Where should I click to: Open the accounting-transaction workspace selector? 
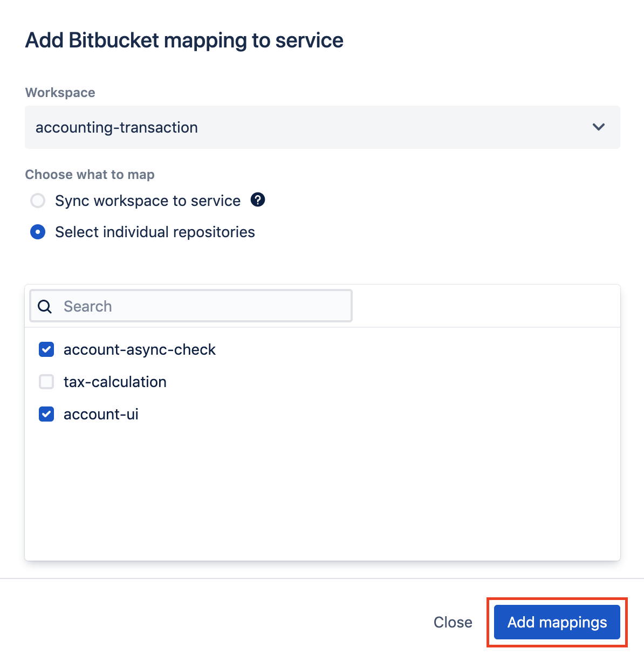(323, 127)
